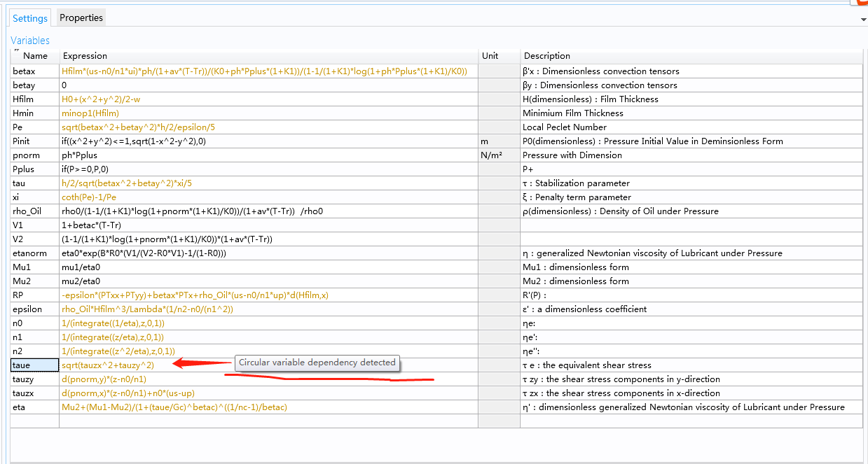This screenshot has width=868, height=464.
Task: Switch to the Properties tab
Action: pyautogui.click(x=81, y=17)
